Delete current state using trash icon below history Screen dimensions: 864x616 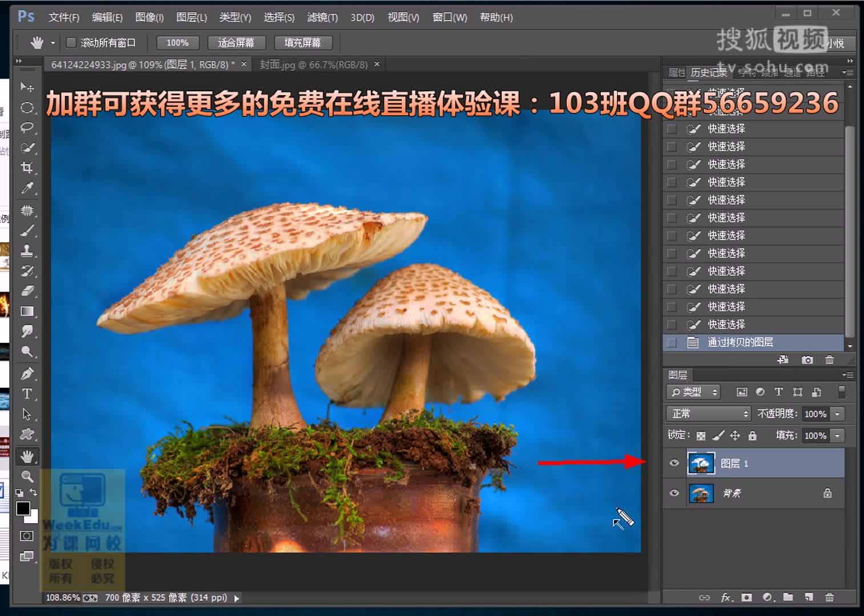point(829,360)
